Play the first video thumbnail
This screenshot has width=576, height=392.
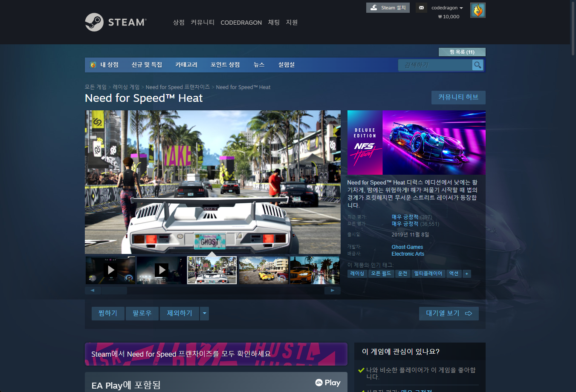pos(110,270)
